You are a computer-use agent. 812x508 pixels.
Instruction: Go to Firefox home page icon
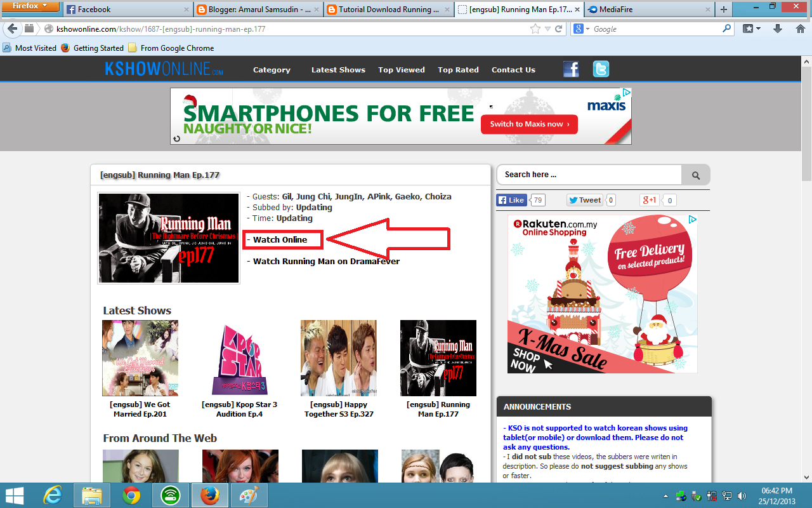click(x=801, y=29)
